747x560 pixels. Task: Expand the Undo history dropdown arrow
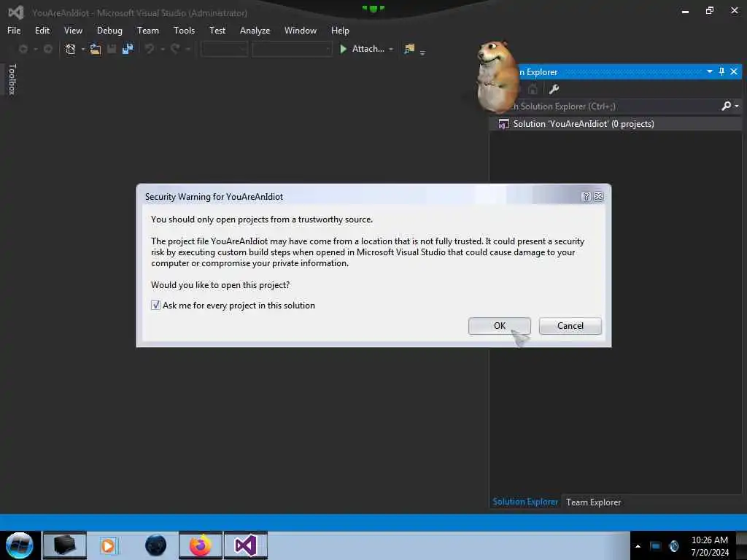[163, 49]
